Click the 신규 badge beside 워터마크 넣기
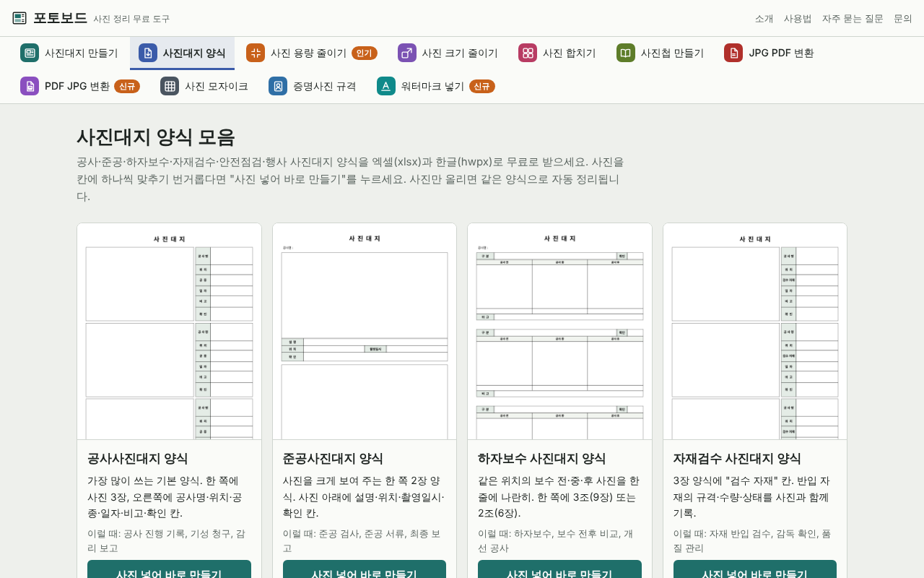 click(482, 86)
